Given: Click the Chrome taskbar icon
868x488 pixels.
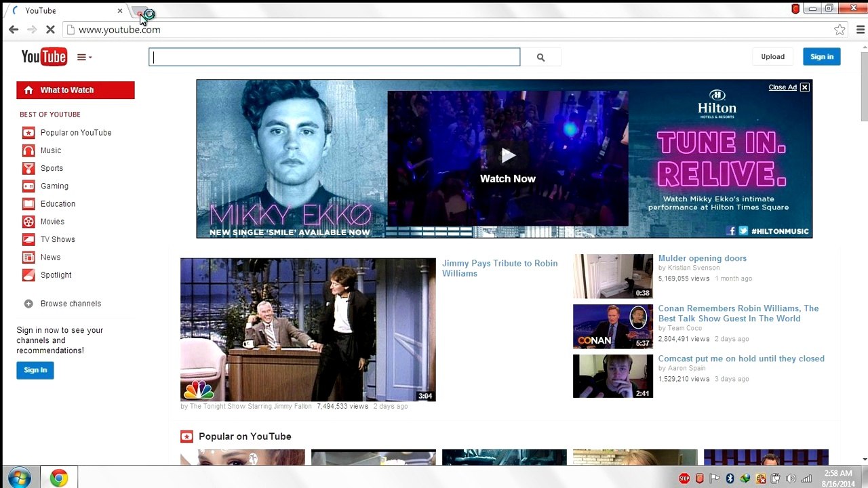Looking at the screenshot, I should pos(59,478).
